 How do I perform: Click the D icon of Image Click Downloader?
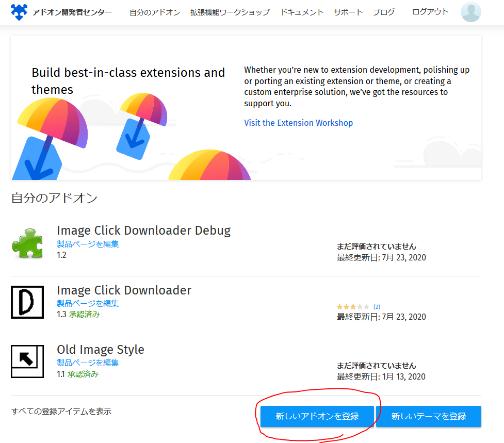[27, 302]
